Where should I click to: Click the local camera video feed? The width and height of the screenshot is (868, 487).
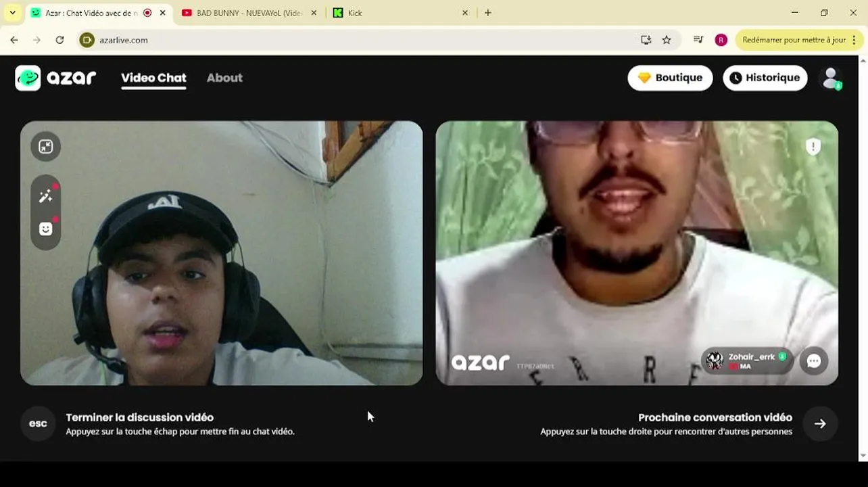click(221, 253)
